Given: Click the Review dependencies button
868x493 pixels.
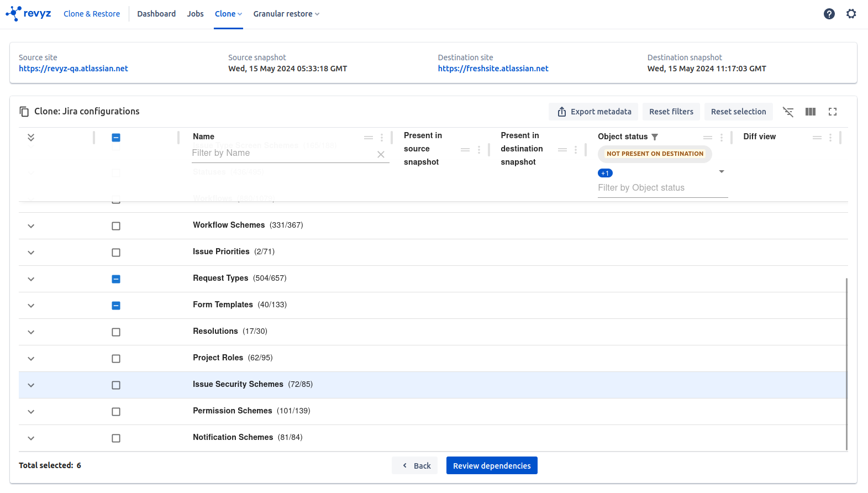Looking at the screenshot, I should pyautogui.click(x=491, y=466).
